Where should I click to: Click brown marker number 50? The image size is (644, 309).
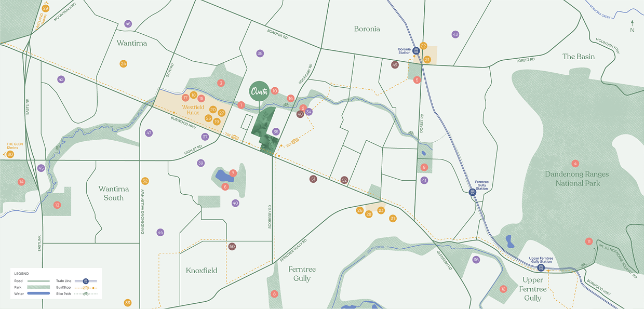[x=232, y=246]
